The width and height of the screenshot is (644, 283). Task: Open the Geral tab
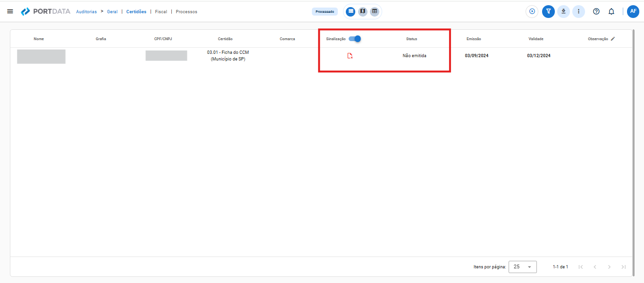tap(112, 11)
